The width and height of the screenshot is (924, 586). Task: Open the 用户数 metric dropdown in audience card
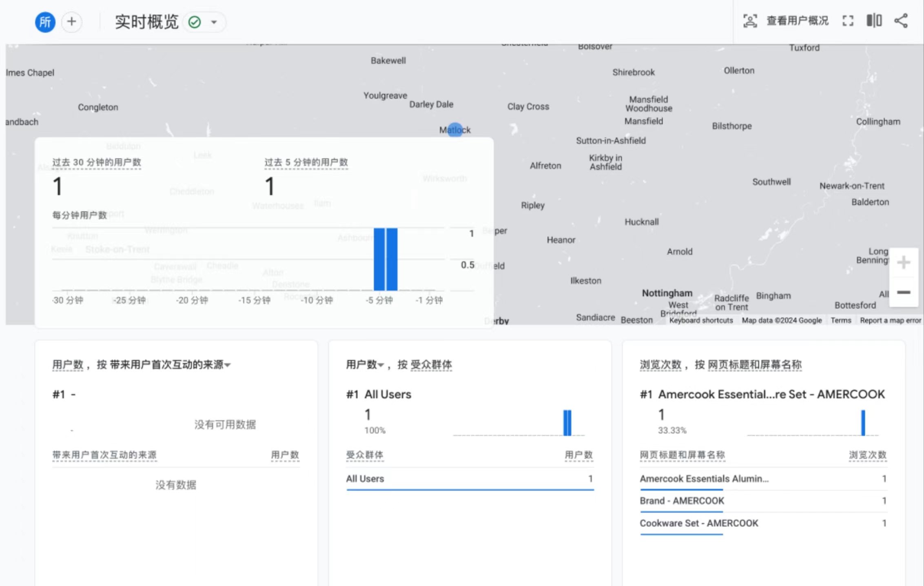point(380,365)
